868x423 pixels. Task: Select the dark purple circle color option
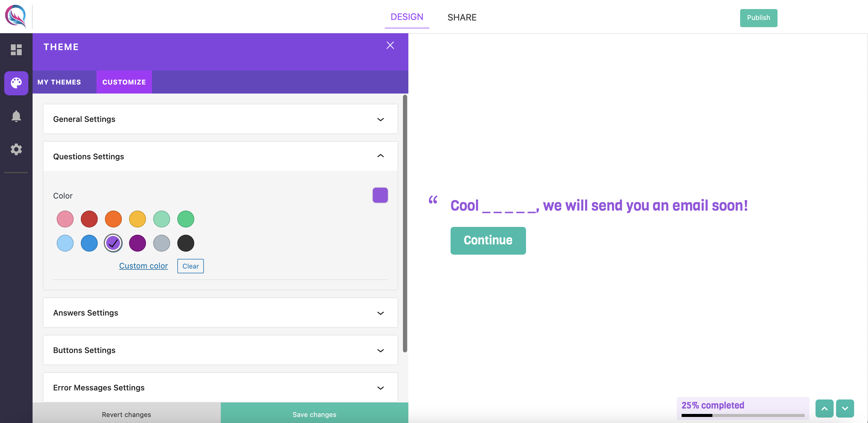[137, 243]
